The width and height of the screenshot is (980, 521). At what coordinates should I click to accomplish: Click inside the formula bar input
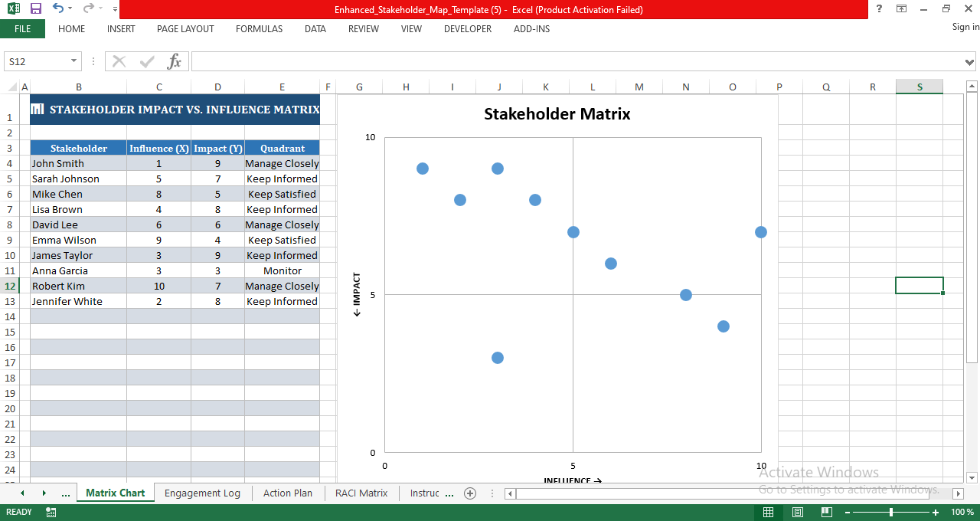pos(577,61)
